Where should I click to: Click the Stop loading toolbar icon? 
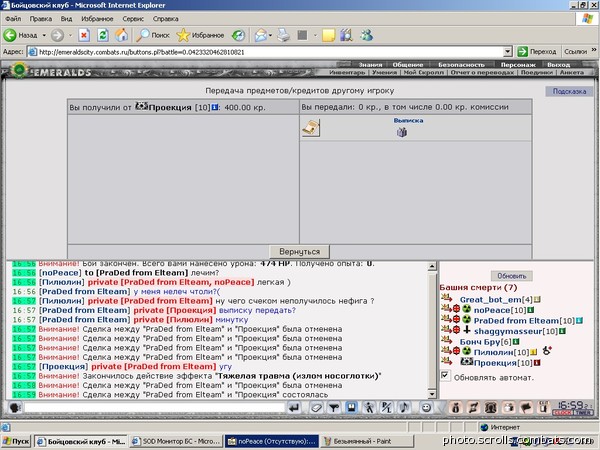pos(84,35)
